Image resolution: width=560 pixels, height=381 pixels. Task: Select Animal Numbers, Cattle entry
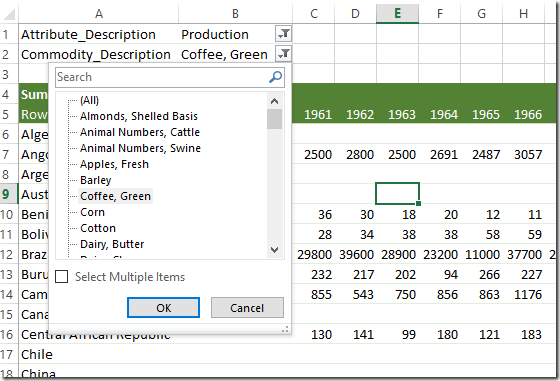140,132
